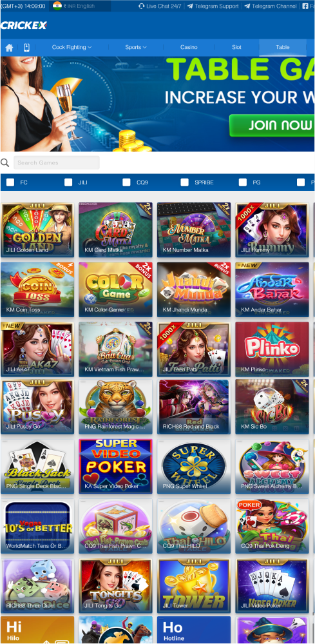Image resolution: width=315 pixels, height=644 pixels.
Task: Expand the Sports dropdown menu
Action: [x=136, y=47]
